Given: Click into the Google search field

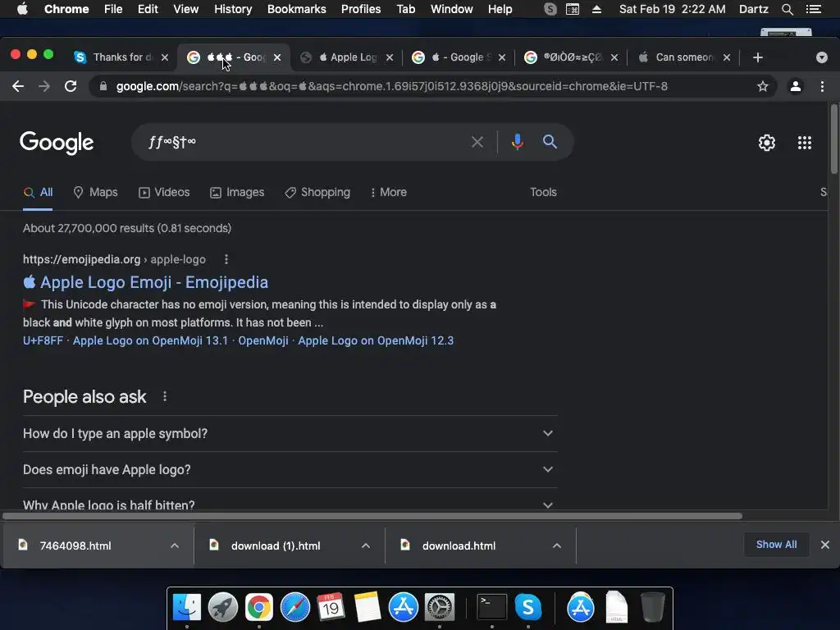Looking at the screenshot, I should (x=305, y=142).
